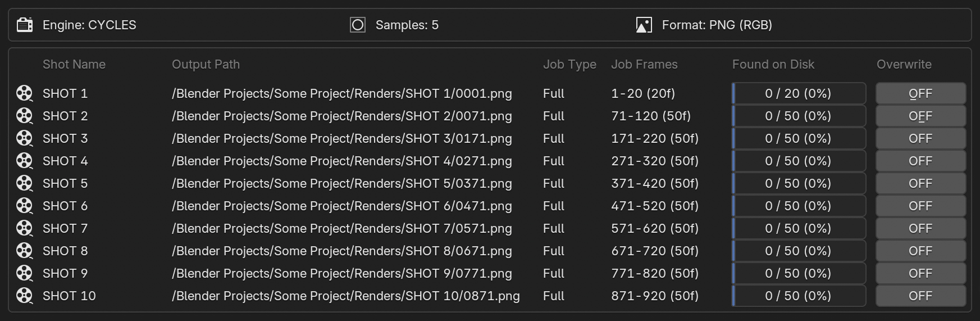Image resolution: width=980 pixels, height=321 pixels.
Task: Click the Engine: CYCLES label
Action: 89,25
